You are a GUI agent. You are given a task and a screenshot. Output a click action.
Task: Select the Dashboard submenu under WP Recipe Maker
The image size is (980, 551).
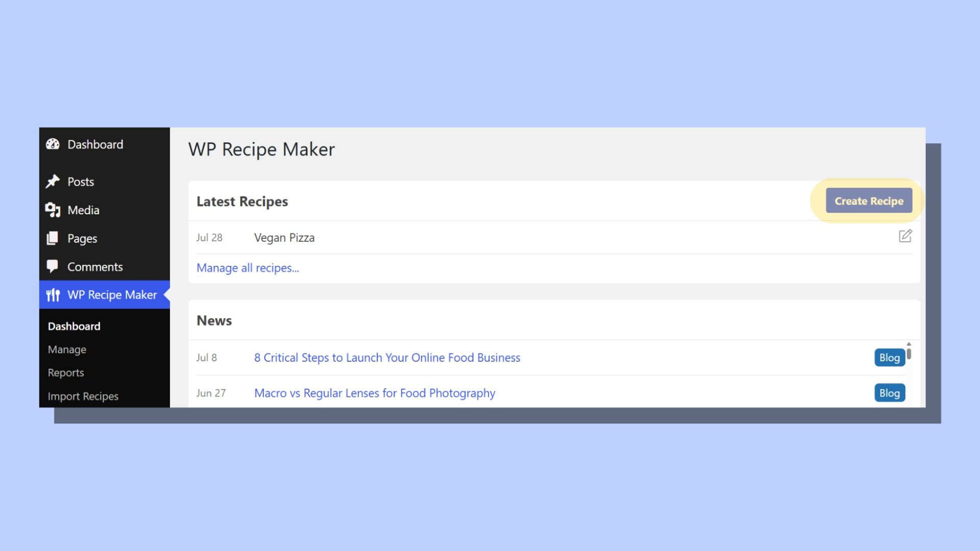point(74,326)
